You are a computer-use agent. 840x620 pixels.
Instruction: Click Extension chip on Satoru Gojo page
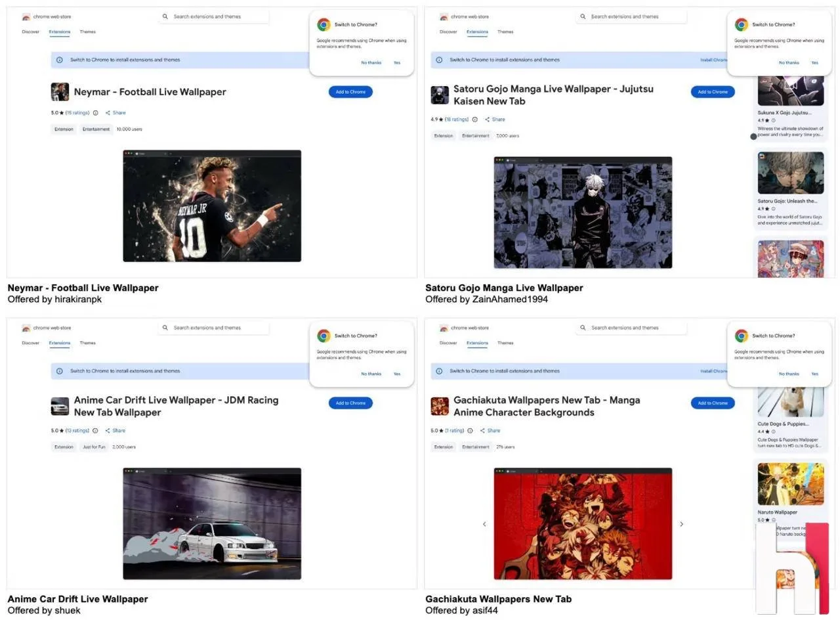pyautogui.click(x=444, y=136)
